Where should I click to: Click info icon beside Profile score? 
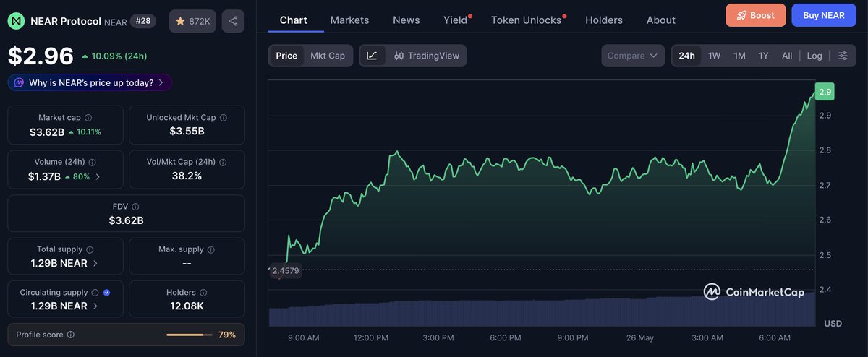point(71,335)
